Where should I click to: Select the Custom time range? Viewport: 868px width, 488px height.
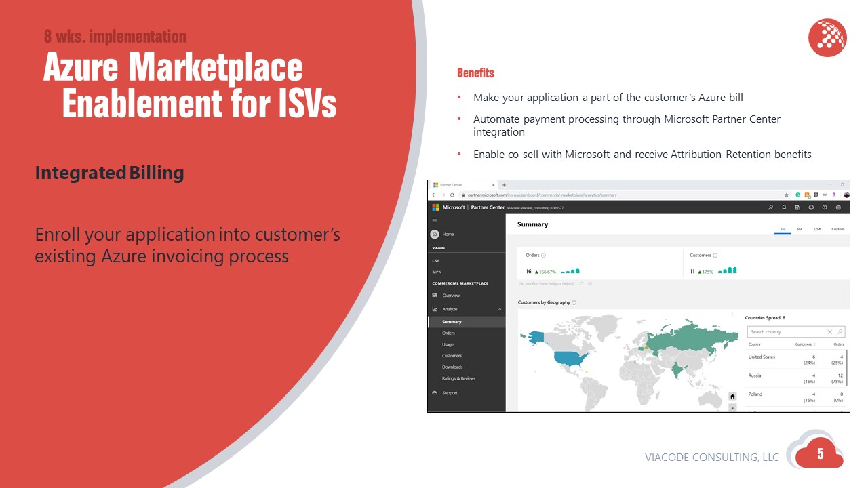tap(838, 229)
